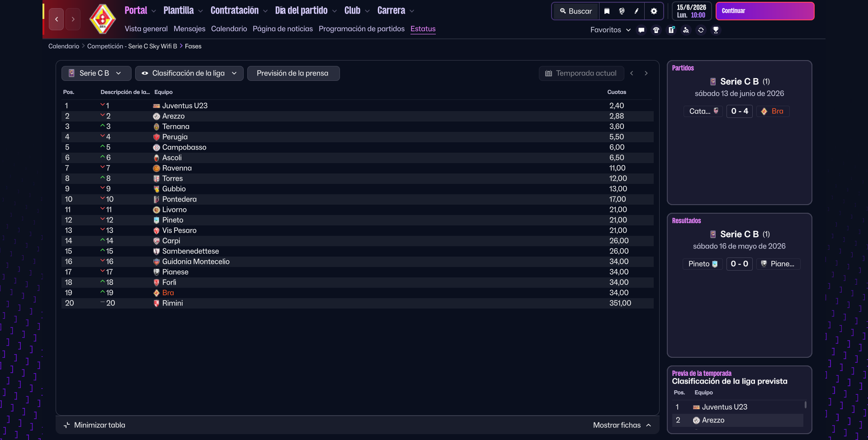Screen dimensions: 868x440
Task: Open the player search scouting shortcut
Action: (686, 30)
